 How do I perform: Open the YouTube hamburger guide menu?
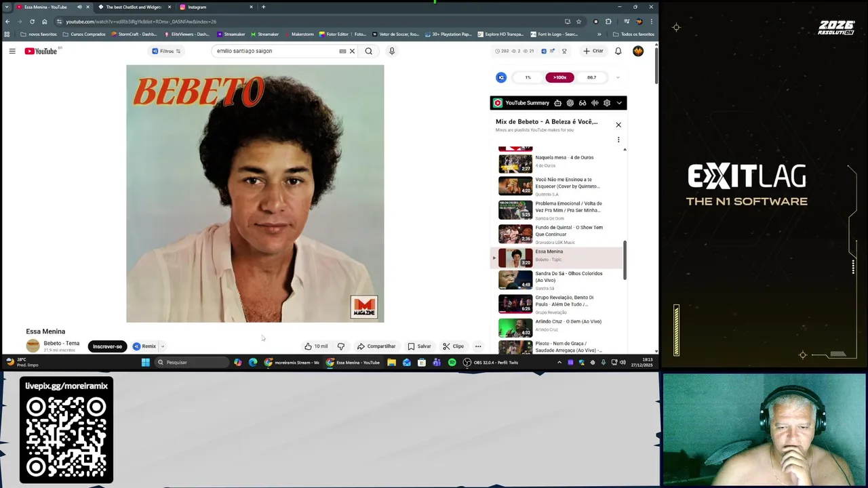pos(12,51)
